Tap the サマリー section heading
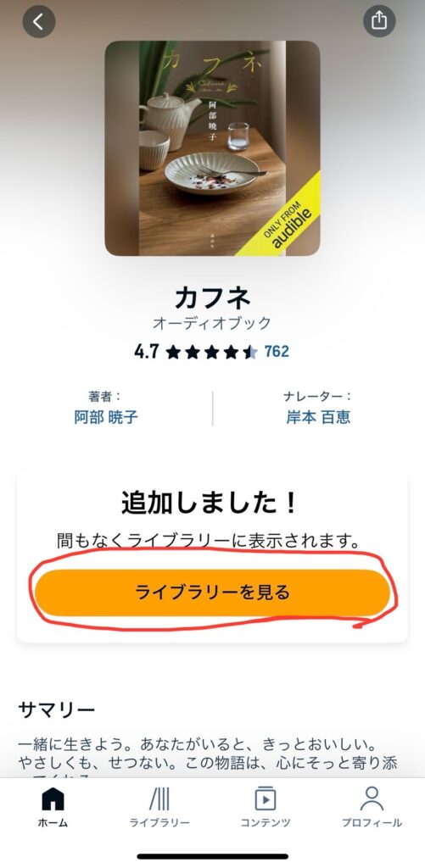425x868 pixels. click(57, 709)
